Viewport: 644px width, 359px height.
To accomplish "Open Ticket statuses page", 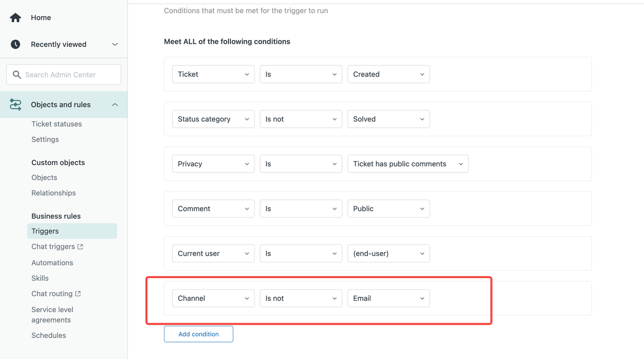I will 56,124.
